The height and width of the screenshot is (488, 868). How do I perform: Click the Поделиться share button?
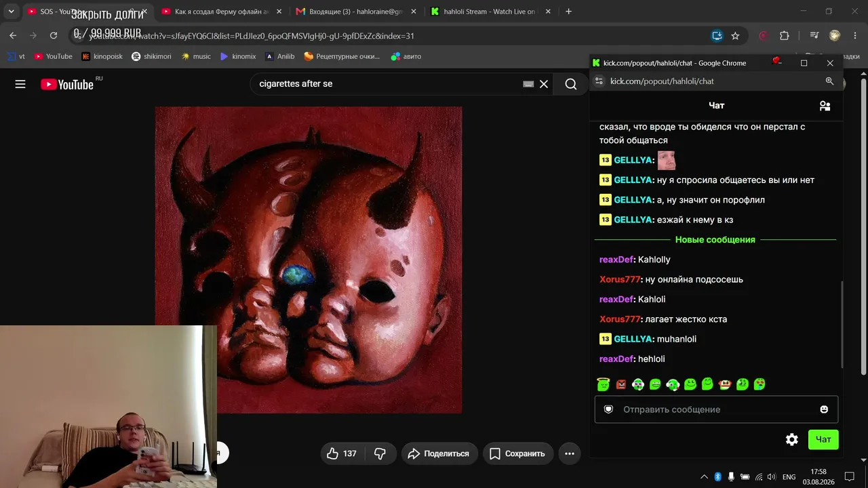click(439, 453)
